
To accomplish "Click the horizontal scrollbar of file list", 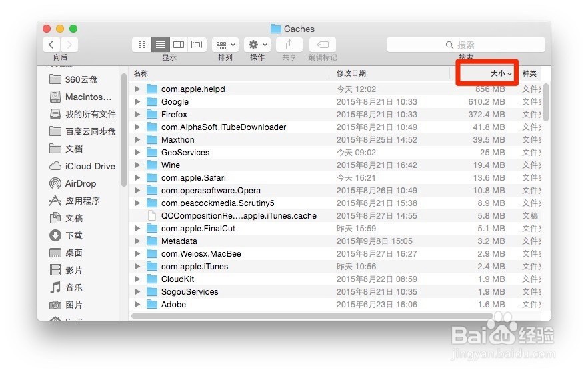I will 312,316.
